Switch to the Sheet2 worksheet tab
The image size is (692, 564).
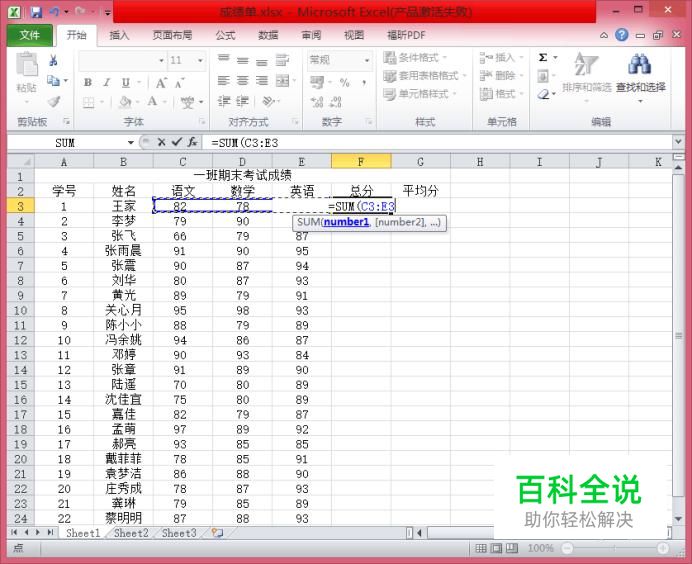tap(131, 533)
